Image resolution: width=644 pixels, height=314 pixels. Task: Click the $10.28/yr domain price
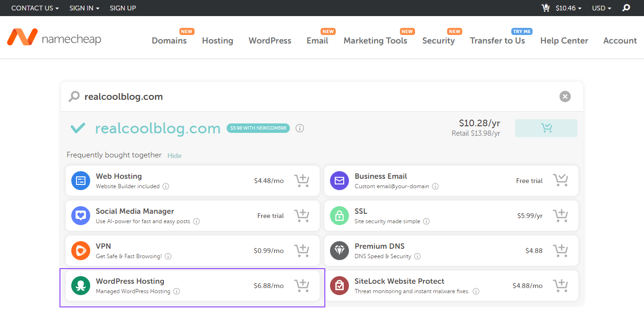(480, 123)
